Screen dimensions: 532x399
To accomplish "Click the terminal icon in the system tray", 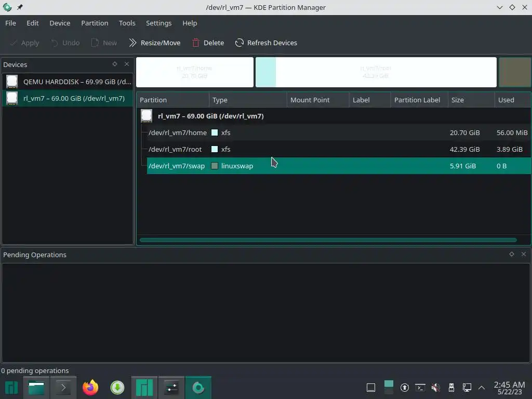I will point(420,388).
